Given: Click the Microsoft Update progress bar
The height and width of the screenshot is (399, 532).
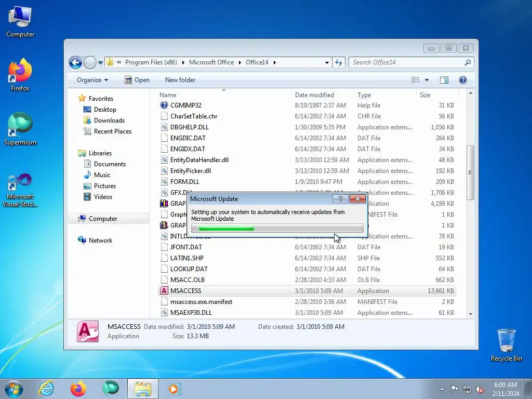Looking at the screenshot, I should 277,229.
